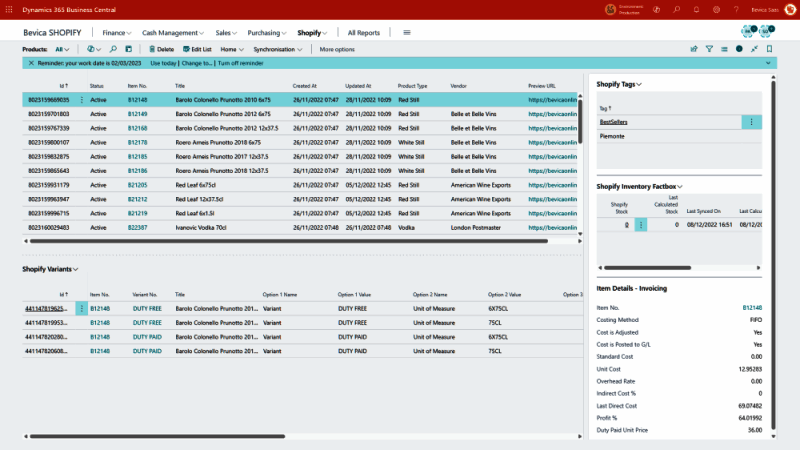The height and width of the screenshot is (450, 800).
Task: Expand the Shopify Tags section chevron
Action: coord(639,84)
